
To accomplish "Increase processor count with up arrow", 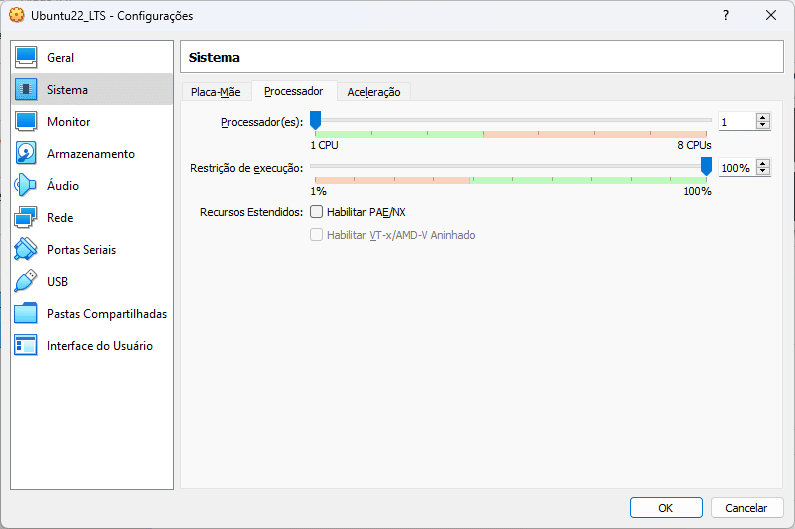I will (x=763, y=117).
